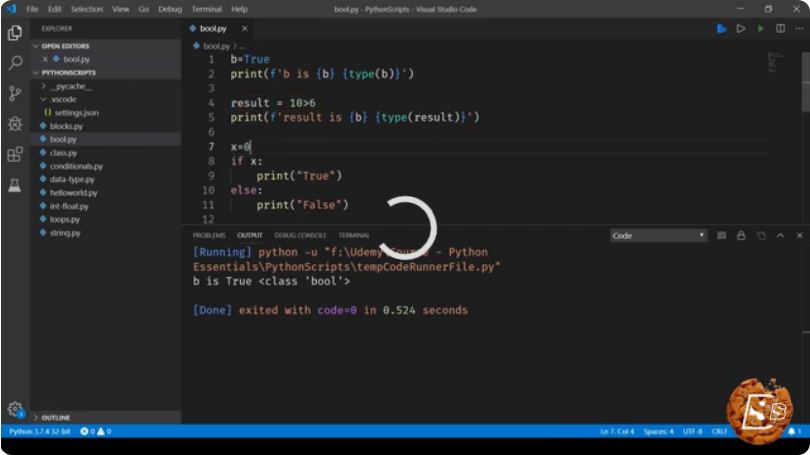Open the Manage gear icon
This screenshot has width=810, height=455.
click(15, 410)
